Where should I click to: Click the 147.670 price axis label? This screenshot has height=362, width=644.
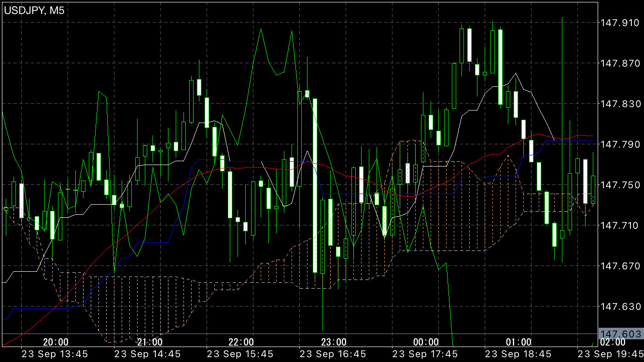pos(620,266)
